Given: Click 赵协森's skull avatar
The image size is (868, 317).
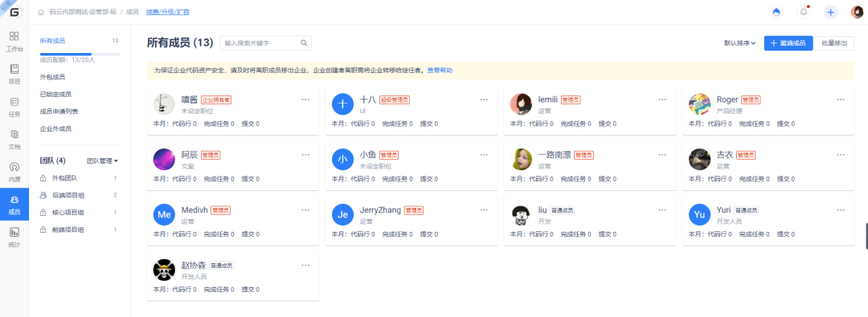Looking at the screenshot, I should 164,270.
